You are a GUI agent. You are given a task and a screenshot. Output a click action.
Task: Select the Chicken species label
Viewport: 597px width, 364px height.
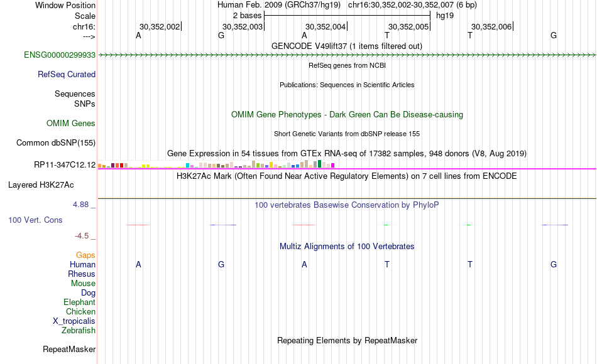coord(80,311)
